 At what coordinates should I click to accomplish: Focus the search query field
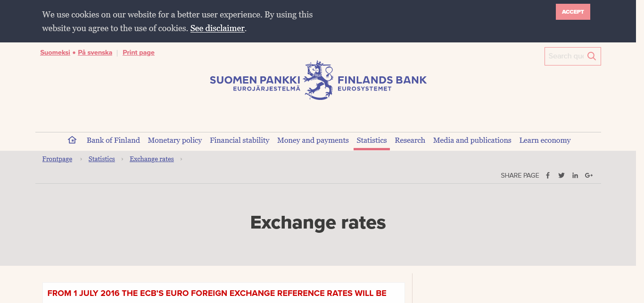565,57
